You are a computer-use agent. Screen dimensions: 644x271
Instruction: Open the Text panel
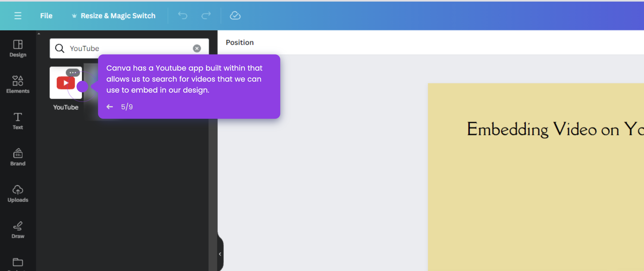pos(18,121)
